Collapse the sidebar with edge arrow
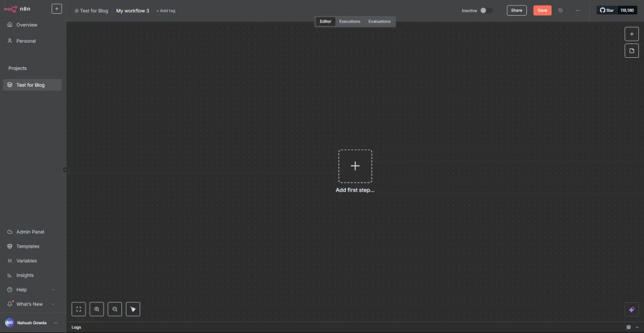Viewport: 644px width, 333px height. pos(65,170)
